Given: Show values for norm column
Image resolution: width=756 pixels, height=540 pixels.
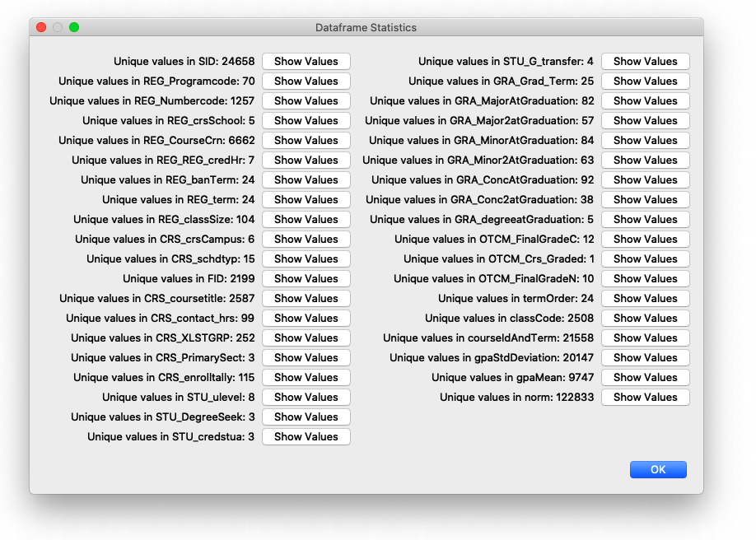Looking at the screenshot, I should [645, 397].
